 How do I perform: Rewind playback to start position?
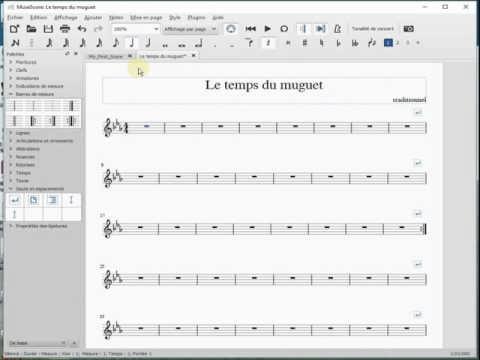pos(251,29)
